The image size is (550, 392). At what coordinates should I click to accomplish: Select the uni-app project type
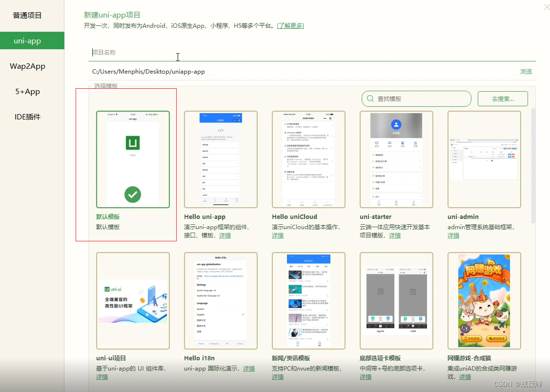click(32, 40)
